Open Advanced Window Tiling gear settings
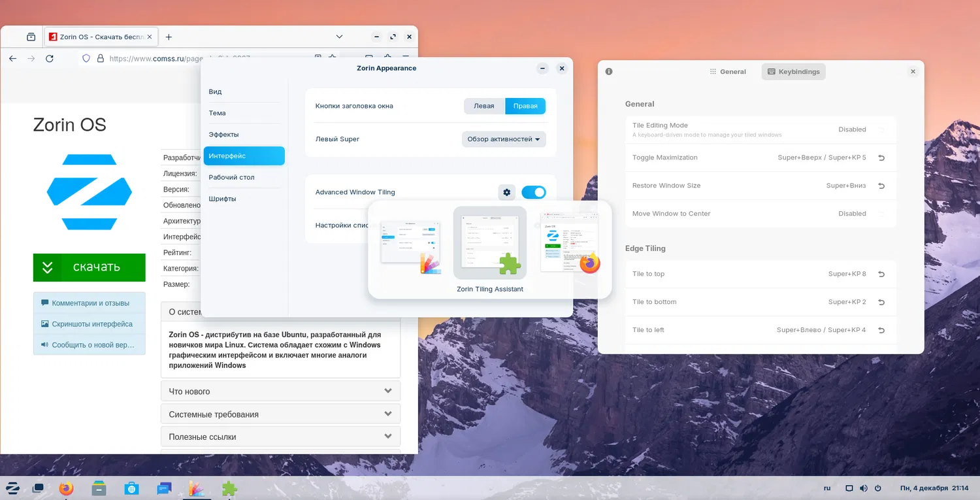The image size is (980, 500). click(x=506, y=192)
